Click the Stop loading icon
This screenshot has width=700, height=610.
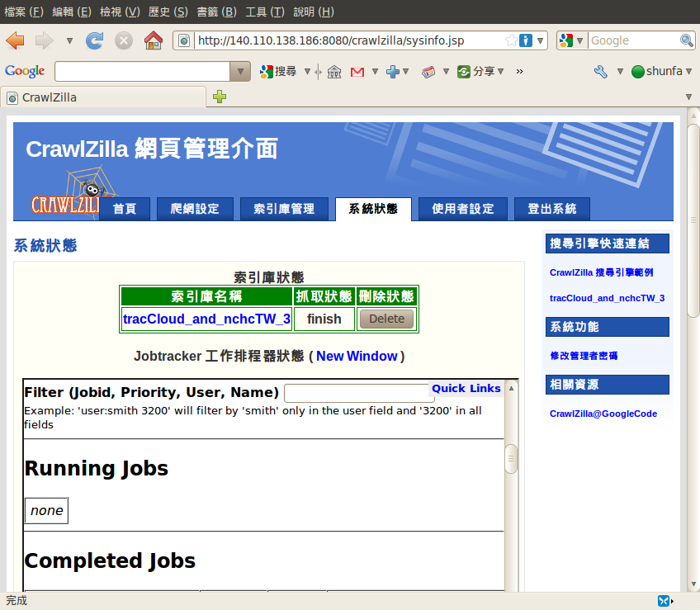tap(124, 41)
